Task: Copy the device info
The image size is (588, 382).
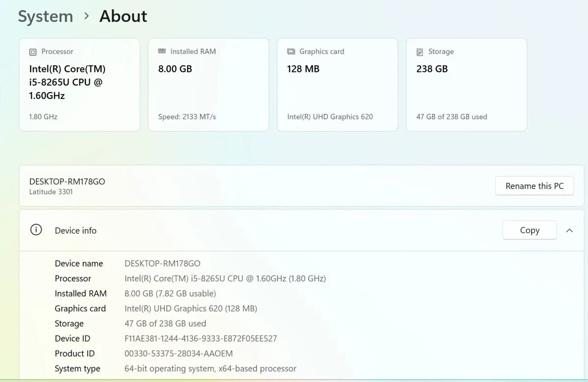Action: [530, 230]
